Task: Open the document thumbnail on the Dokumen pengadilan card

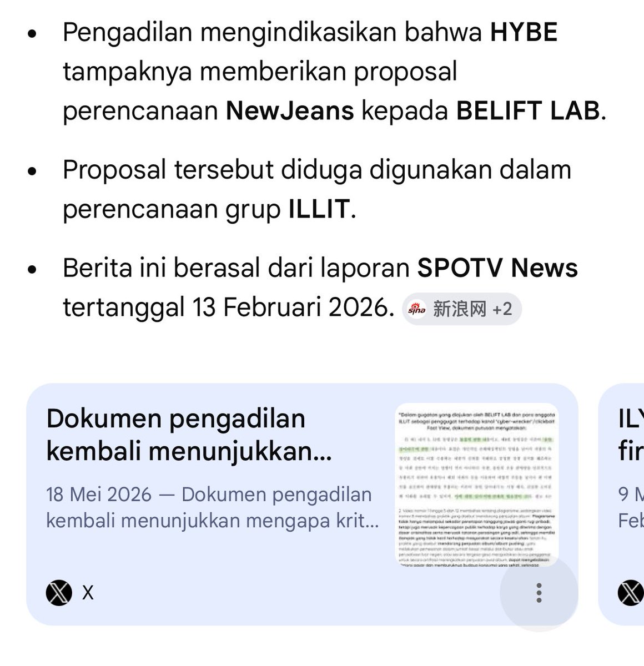Action: click(x=476, y=484)
